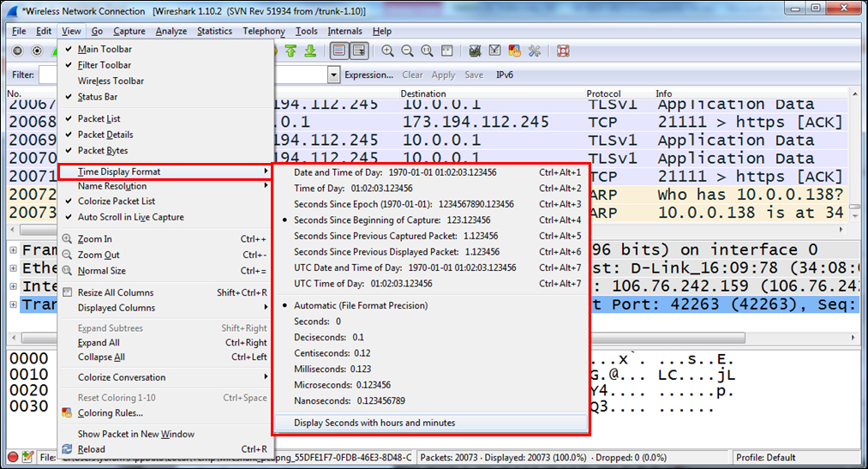
Task: Open the Analyze menu
Action: coord(171,31)
